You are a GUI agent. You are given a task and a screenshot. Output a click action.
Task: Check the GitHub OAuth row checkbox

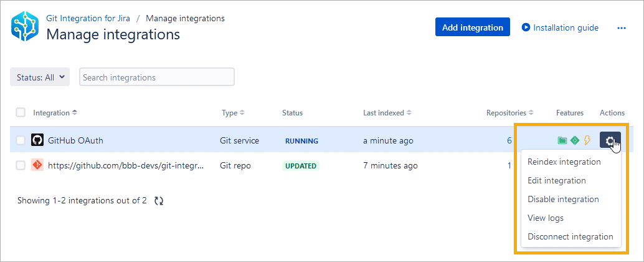point(21,140)
